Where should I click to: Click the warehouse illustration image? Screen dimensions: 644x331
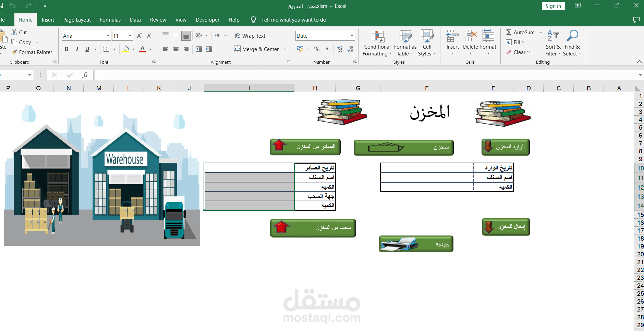pos(102,175)
